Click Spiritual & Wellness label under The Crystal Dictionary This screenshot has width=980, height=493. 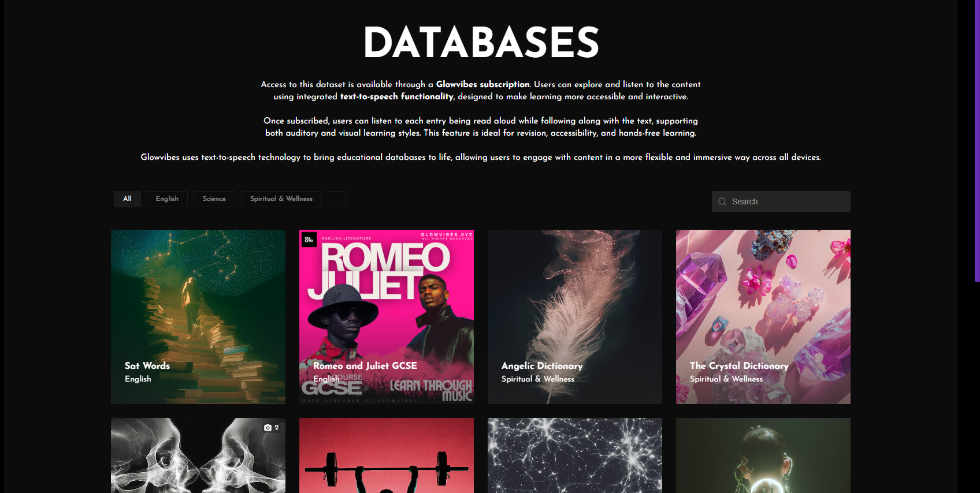click(726, 379)
